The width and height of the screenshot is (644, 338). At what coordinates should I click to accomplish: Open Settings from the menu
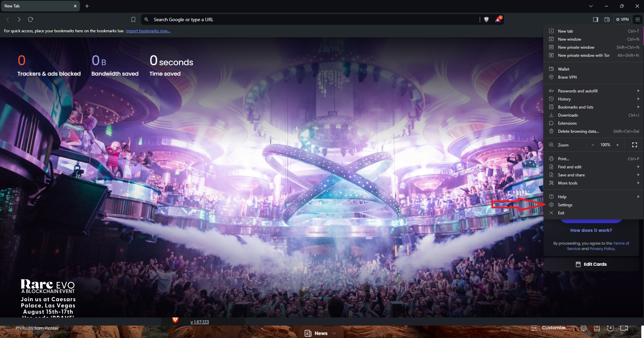594,205
